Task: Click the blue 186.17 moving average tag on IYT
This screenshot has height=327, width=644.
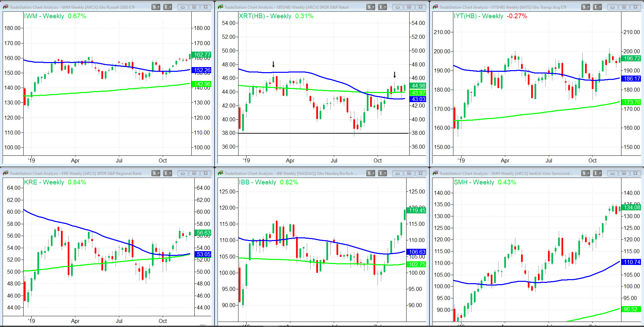Action: coord(632,79)
